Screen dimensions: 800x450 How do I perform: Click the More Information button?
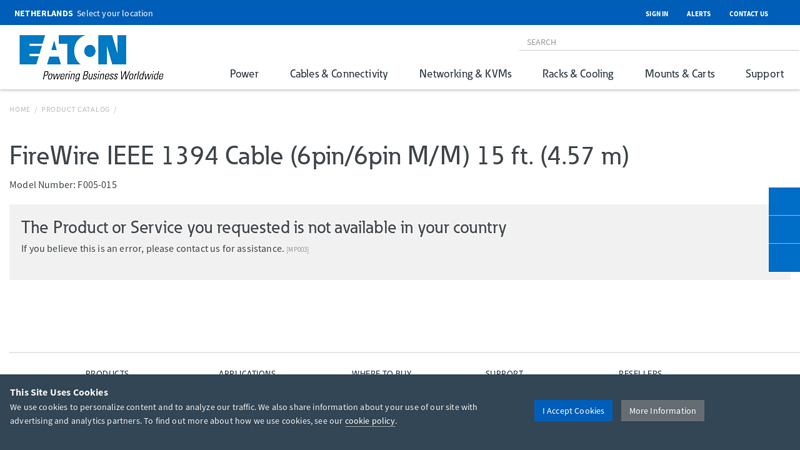pos(662,411)
